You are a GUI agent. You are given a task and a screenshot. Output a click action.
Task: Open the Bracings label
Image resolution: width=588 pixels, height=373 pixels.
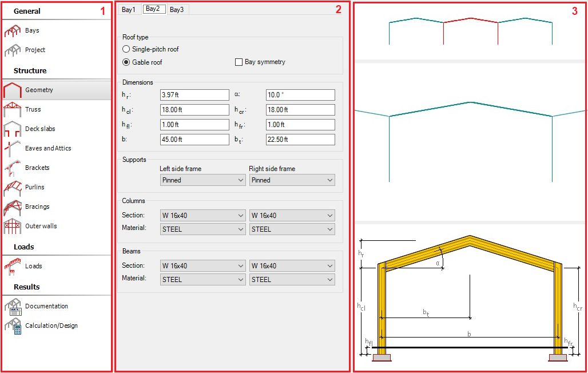click(x=38, y=207)
